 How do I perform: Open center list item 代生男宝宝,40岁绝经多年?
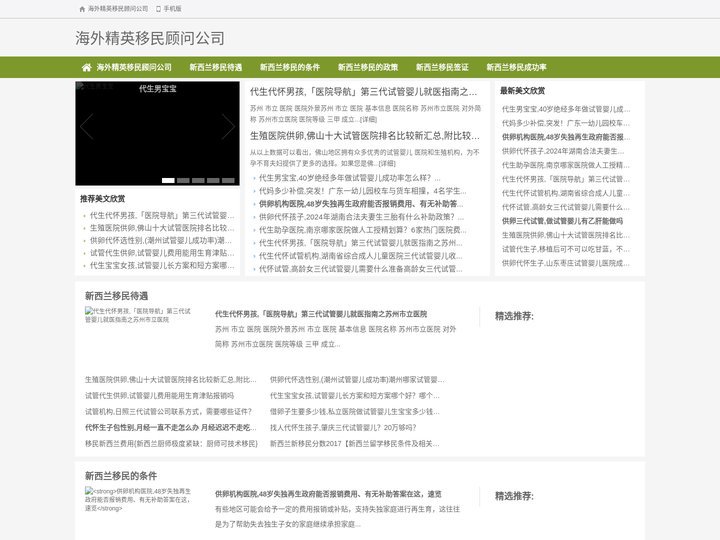(349, 178)
